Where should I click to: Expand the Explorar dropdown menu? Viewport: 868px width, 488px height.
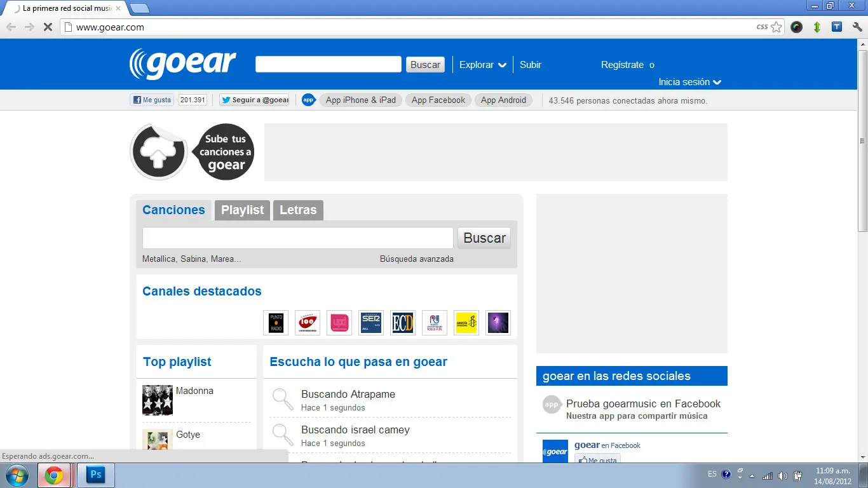483,65
